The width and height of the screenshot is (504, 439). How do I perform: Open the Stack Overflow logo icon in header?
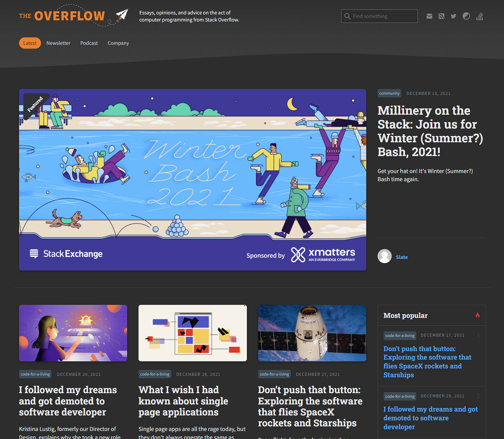480,16
